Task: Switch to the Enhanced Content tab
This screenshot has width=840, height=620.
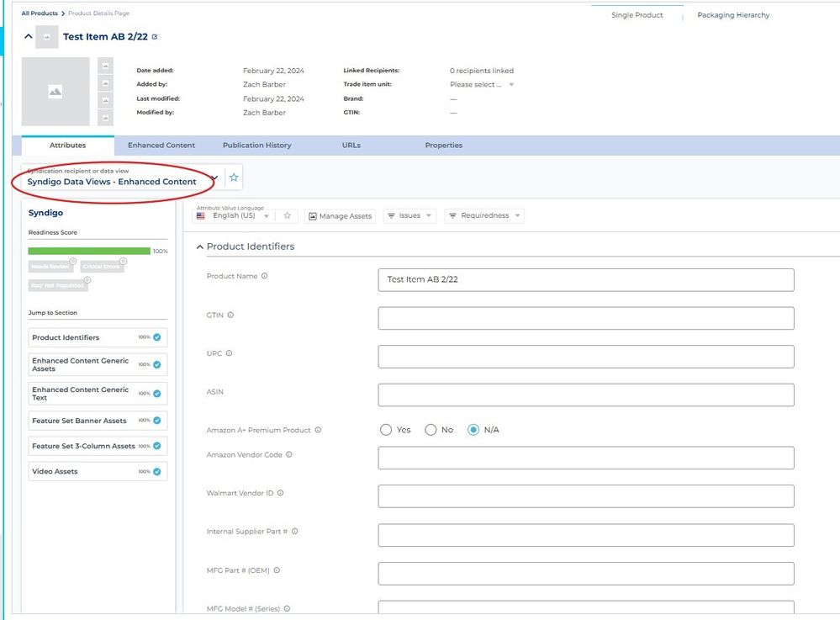Action: pos(161,146)
